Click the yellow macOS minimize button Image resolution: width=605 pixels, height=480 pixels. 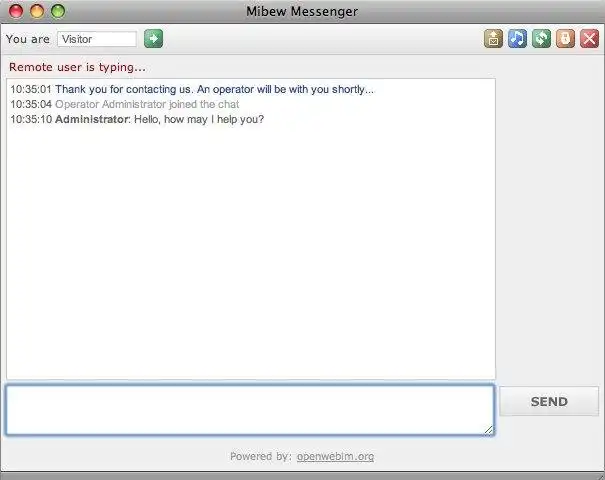pos(37,11)
